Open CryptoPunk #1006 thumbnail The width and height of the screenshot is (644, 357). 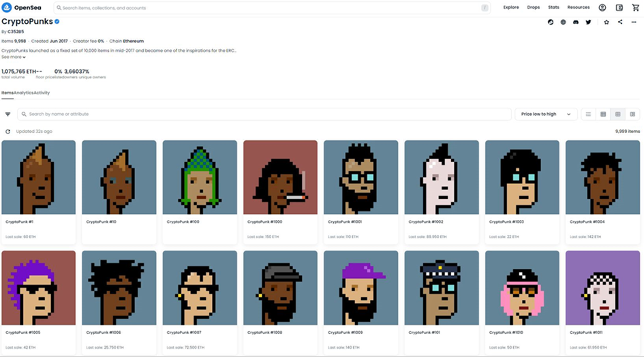click(119, 288)
